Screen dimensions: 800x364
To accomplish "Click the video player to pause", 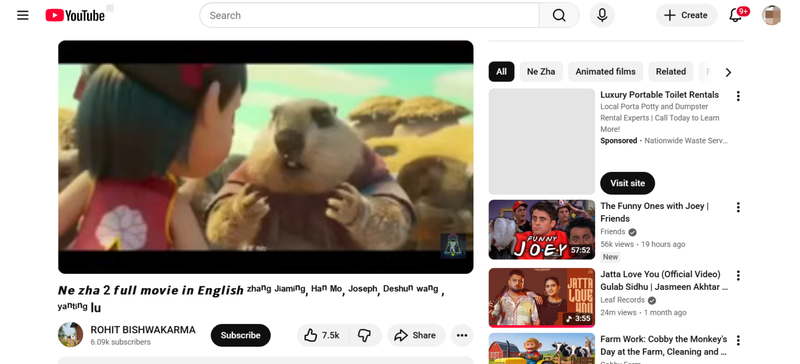I will 266,157.
